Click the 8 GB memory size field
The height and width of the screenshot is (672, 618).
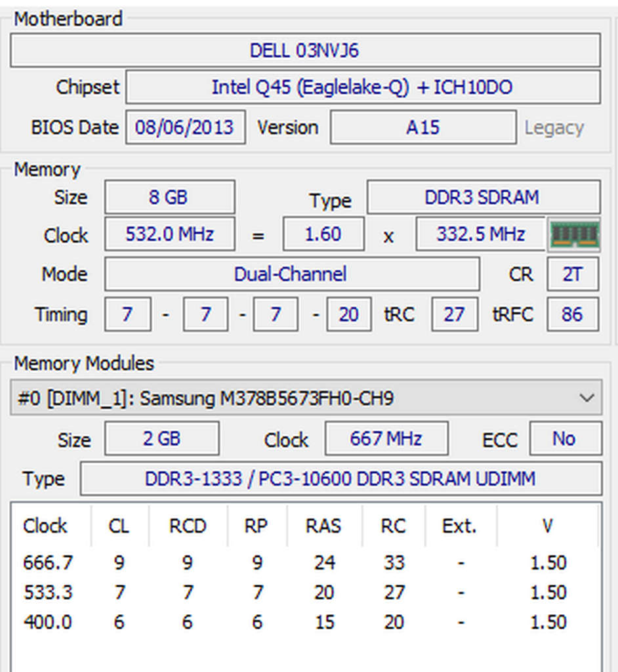tap(169, 198)
